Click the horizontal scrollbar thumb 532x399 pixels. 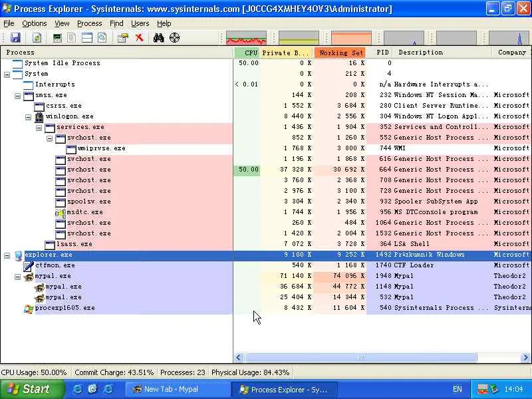(x=361, y=357)
